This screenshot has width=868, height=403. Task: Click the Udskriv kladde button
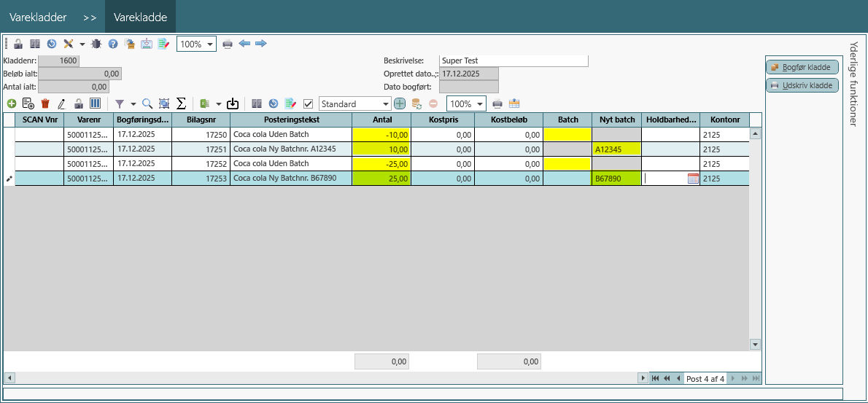pos(802,85)
